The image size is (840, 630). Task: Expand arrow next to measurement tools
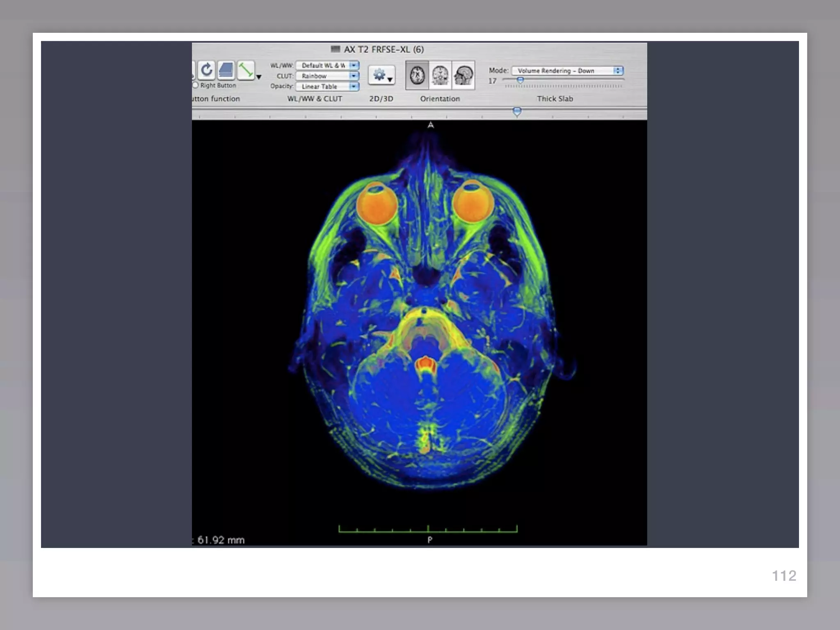tap(259, 77)
